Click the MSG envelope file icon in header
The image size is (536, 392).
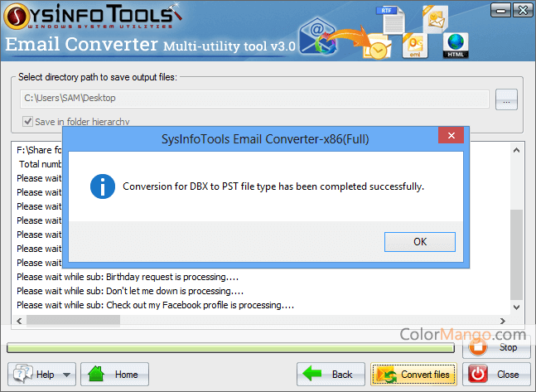435,19
